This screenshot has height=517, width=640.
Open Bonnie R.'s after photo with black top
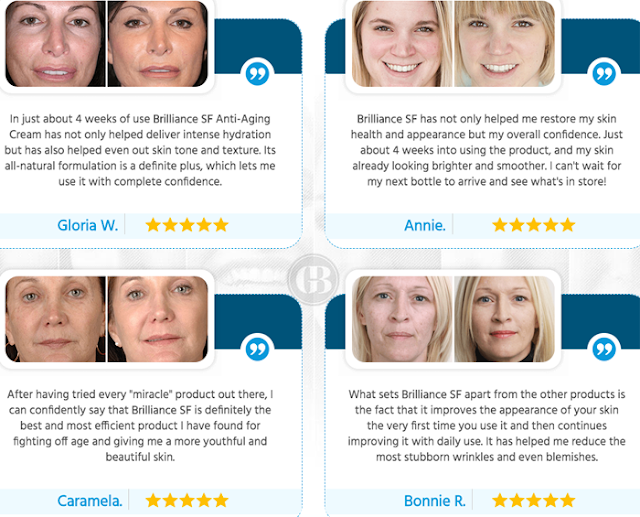coord(504,319)
